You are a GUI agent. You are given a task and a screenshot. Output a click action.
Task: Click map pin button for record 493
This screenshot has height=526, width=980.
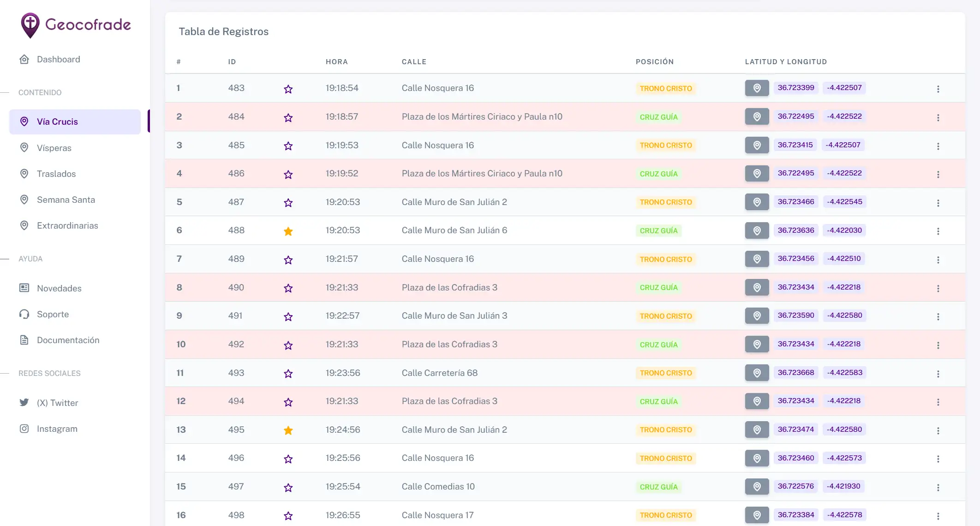click(757, 373)
